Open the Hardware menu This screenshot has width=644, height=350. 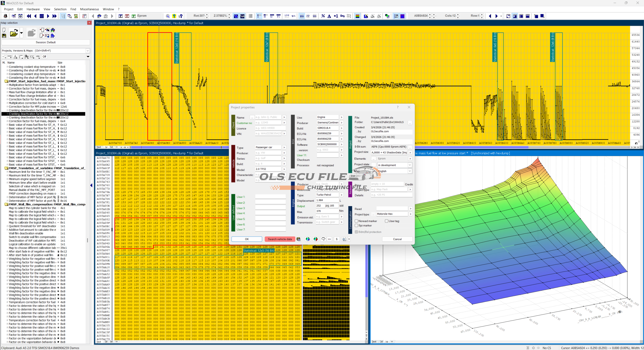tap(33, 9)
